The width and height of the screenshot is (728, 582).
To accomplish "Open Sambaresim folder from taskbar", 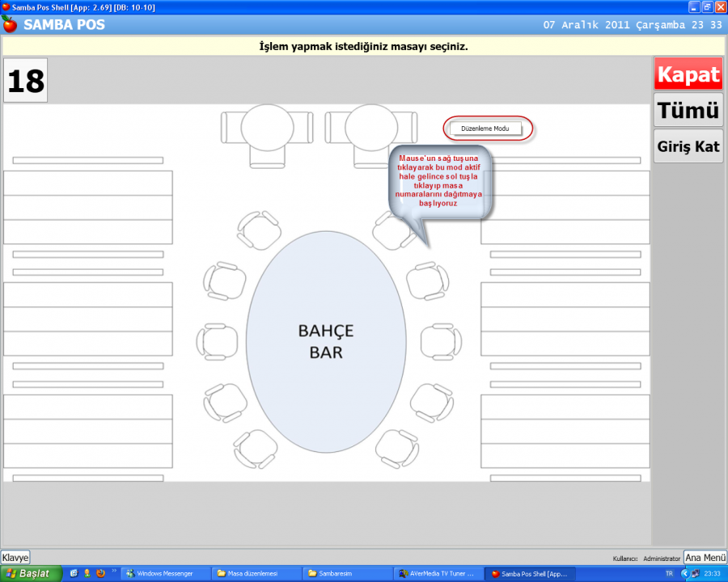I will (348, 574).
